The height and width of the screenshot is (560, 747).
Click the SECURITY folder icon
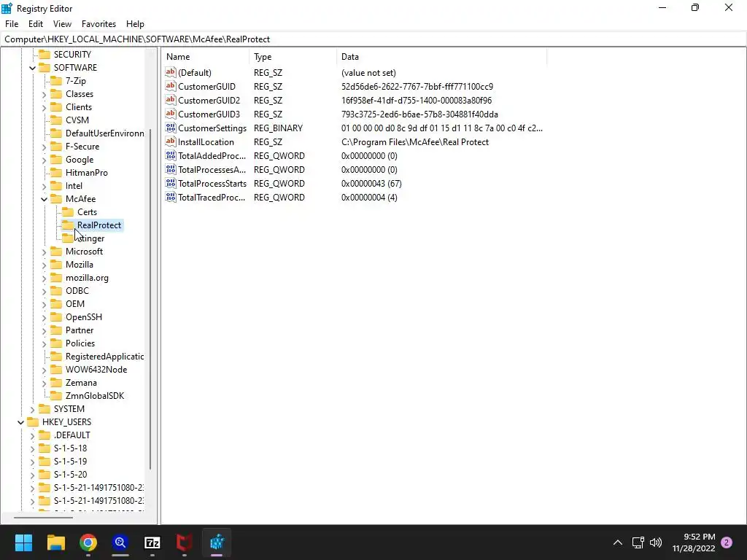44,54
